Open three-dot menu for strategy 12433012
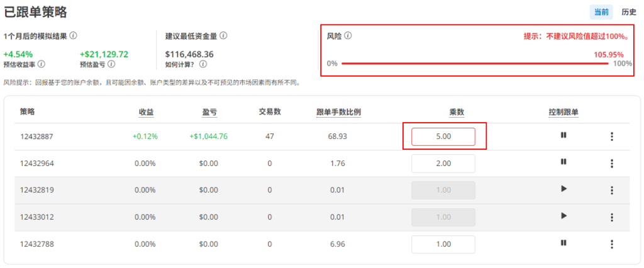This screenshot has height=268, width=644. coord(612,217)
